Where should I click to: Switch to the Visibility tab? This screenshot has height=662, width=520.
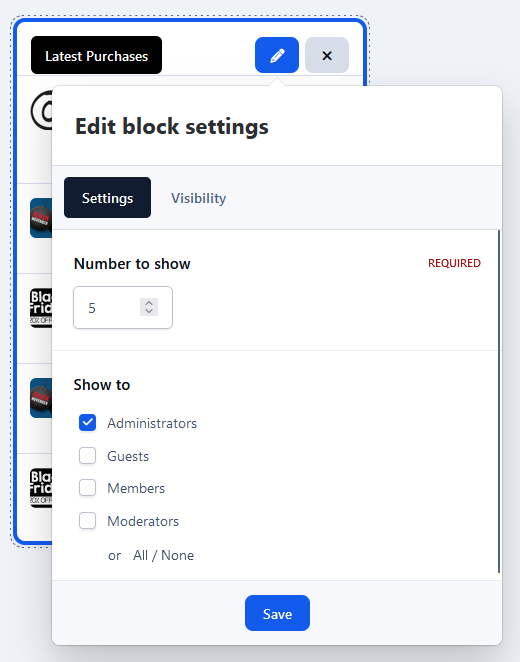tap(198, 198)
